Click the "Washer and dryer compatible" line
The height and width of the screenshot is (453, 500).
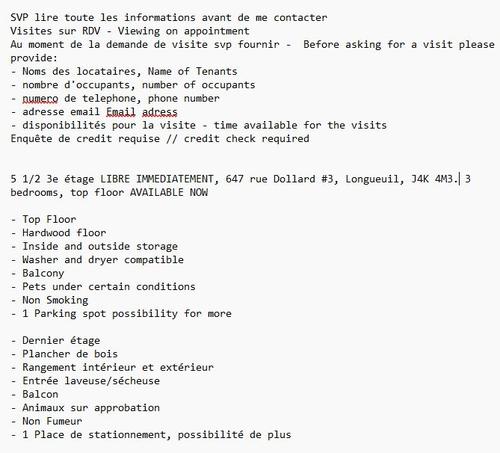(97, 260)
